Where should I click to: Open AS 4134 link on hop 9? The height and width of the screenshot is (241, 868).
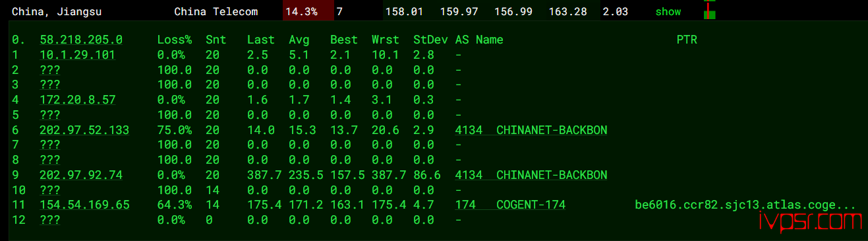pyautogui.click(x=531, y=175)
